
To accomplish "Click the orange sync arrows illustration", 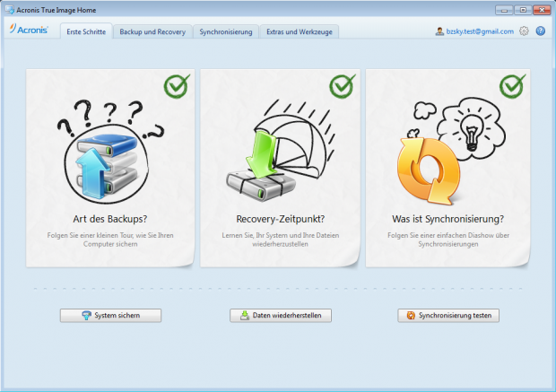I will point(429,171).
